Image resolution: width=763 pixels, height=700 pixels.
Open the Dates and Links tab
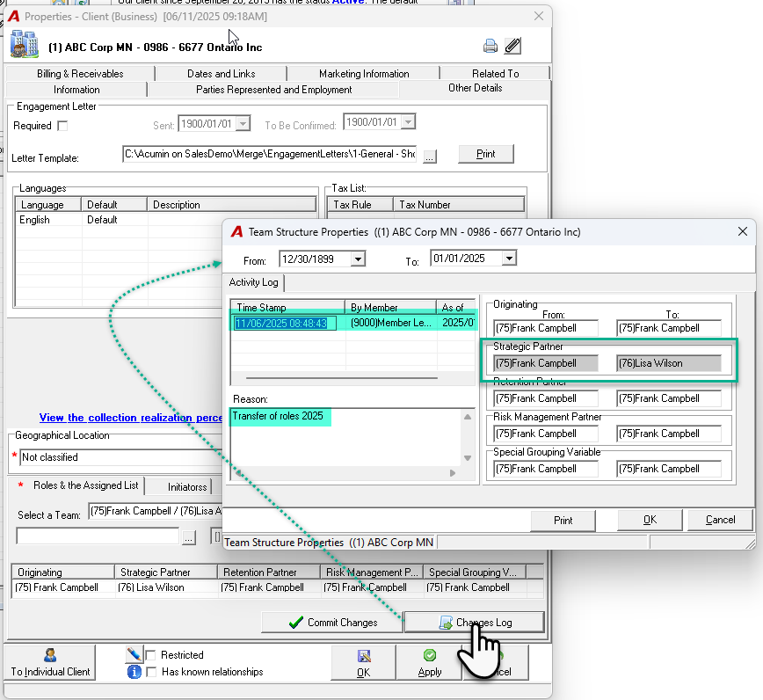(222, 74)
